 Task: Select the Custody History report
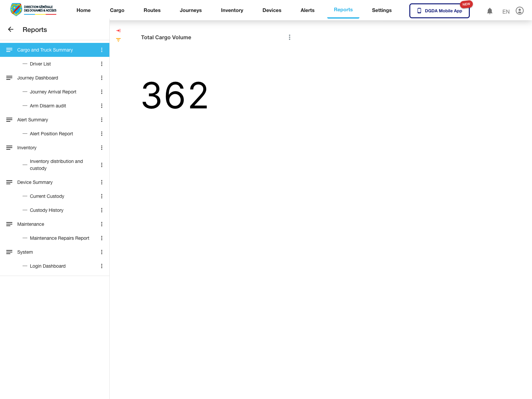[x=46, y=210]
